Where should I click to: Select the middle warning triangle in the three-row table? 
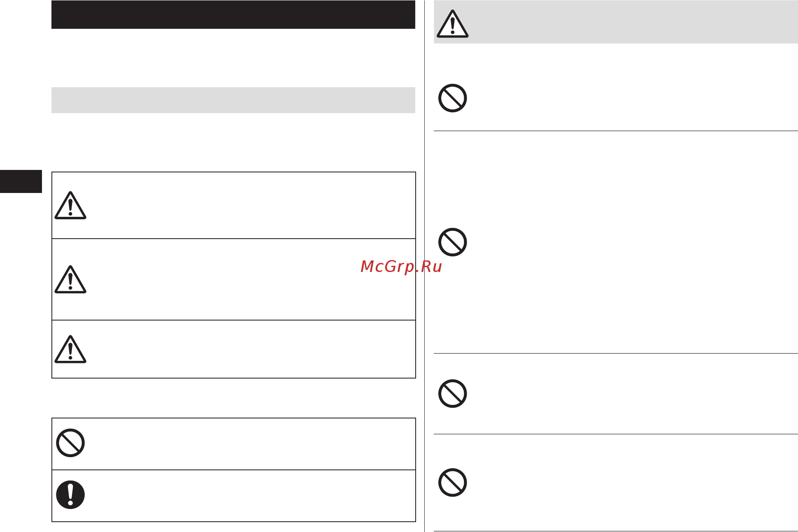pos(70,279)
